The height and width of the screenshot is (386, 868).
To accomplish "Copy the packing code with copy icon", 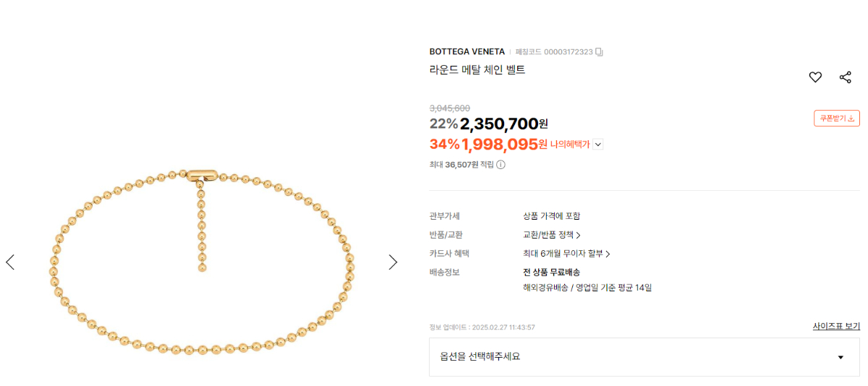I will click(599, 52).
